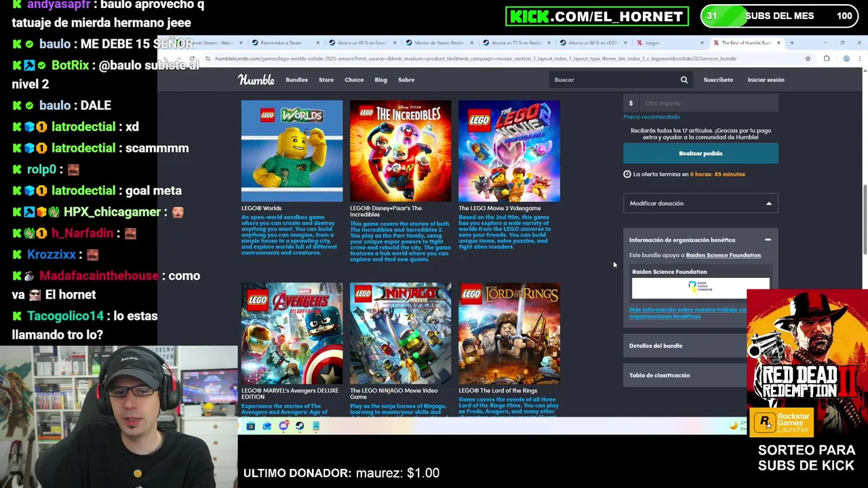Click the SUBS DEL MES progress bar

[779, 16]
